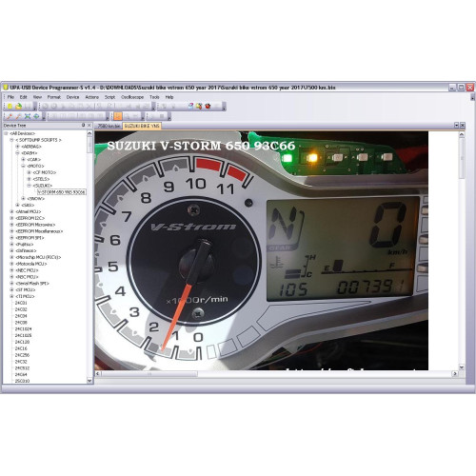
Task: Click the Open file folder icon
Action: click(x=19, y=107)
